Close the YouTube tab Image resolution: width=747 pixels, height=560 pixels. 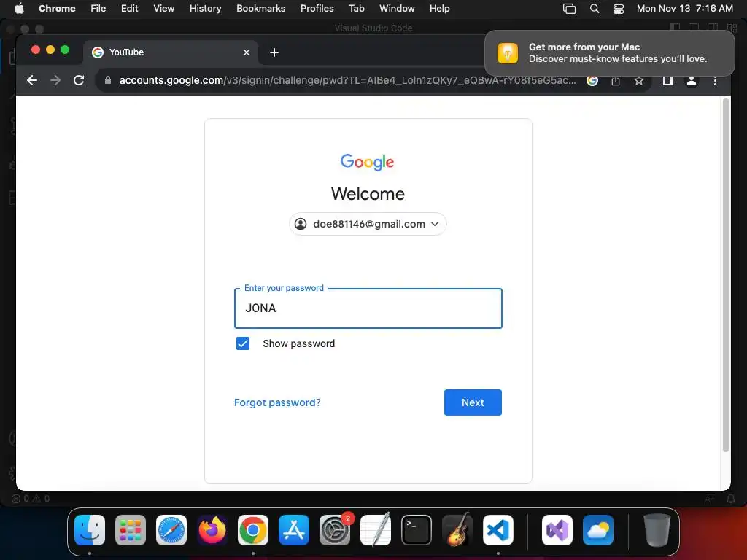pyautogui.click(x=247, y=52)
